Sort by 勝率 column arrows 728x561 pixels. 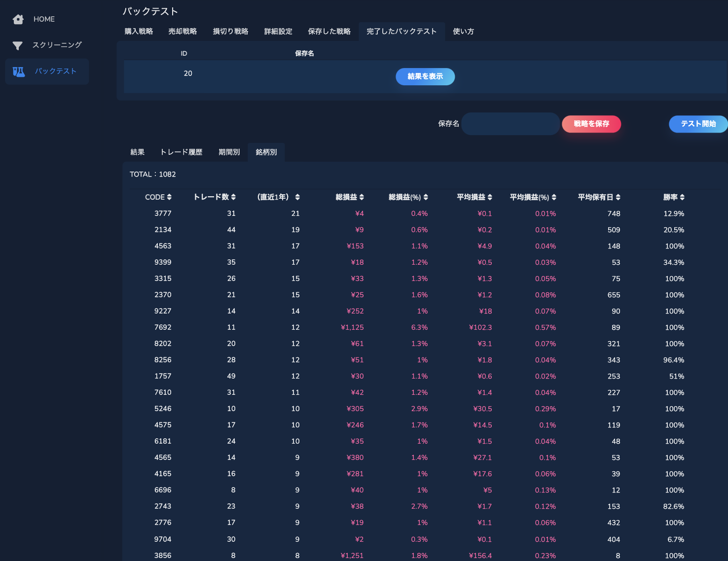coord(682,197)
